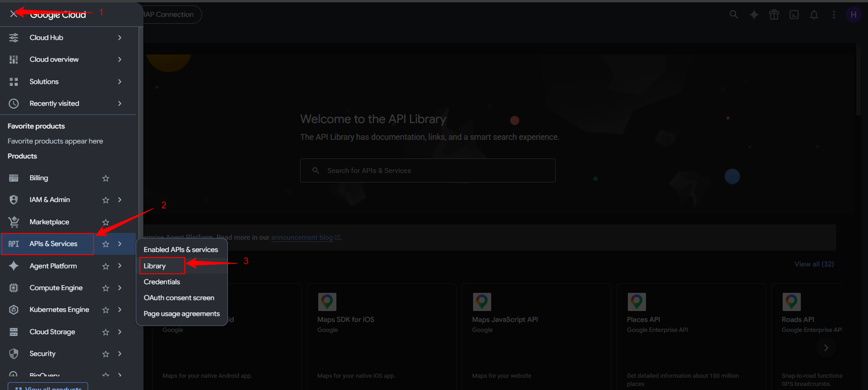868x390 pixels.
Task: Expand the Security submenu chevron
Action: pyautogui.click(x=120, y=354)
